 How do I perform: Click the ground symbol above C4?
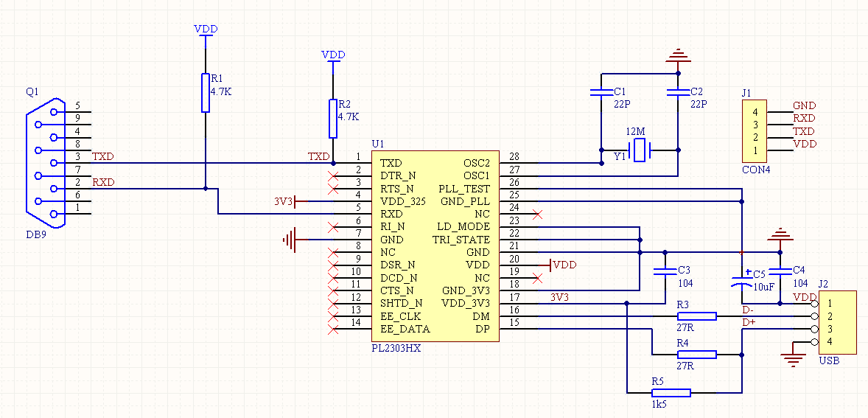click(x=780, y=234)
